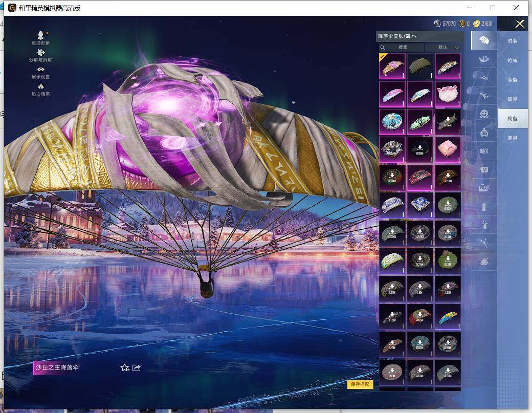Select the roast turkey category icon

(484, 262)
